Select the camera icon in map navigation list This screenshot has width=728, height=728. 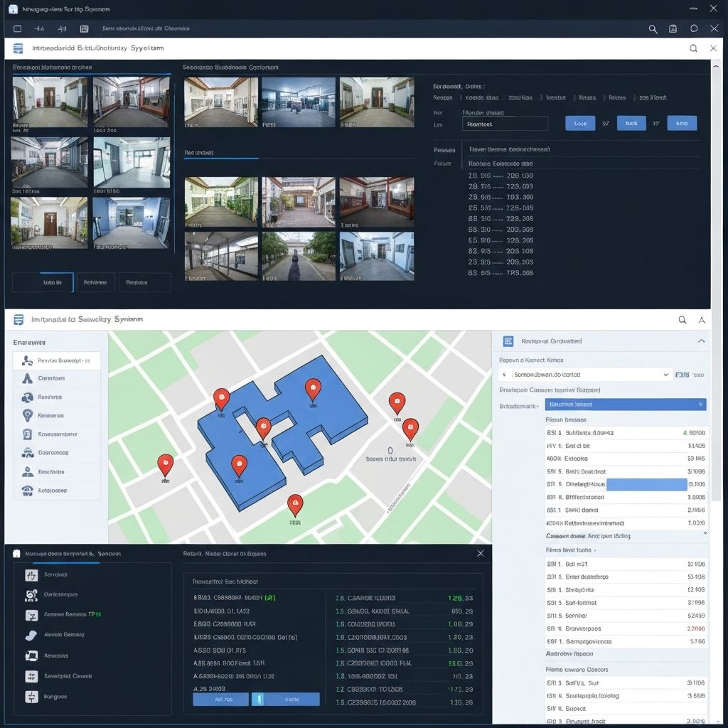[28, 397]
